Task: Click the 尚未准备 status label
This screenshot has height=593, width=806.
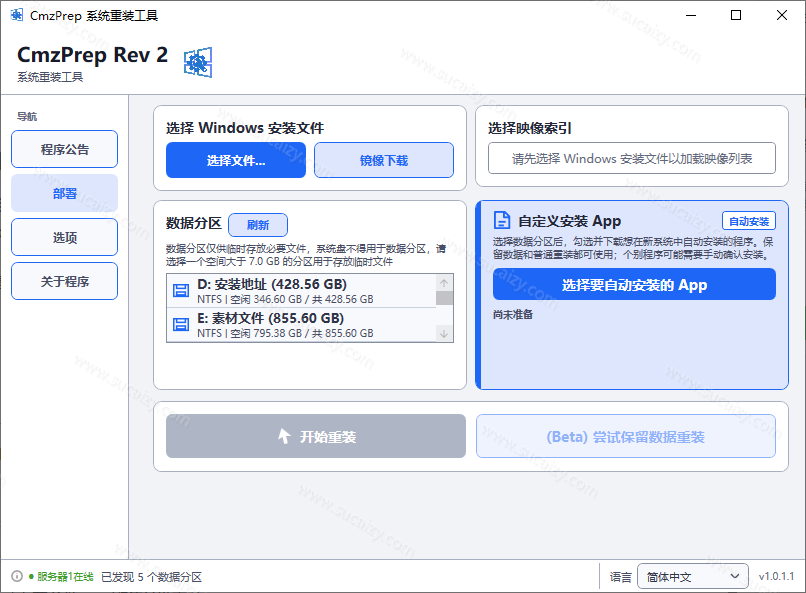Action: (512, 314)
